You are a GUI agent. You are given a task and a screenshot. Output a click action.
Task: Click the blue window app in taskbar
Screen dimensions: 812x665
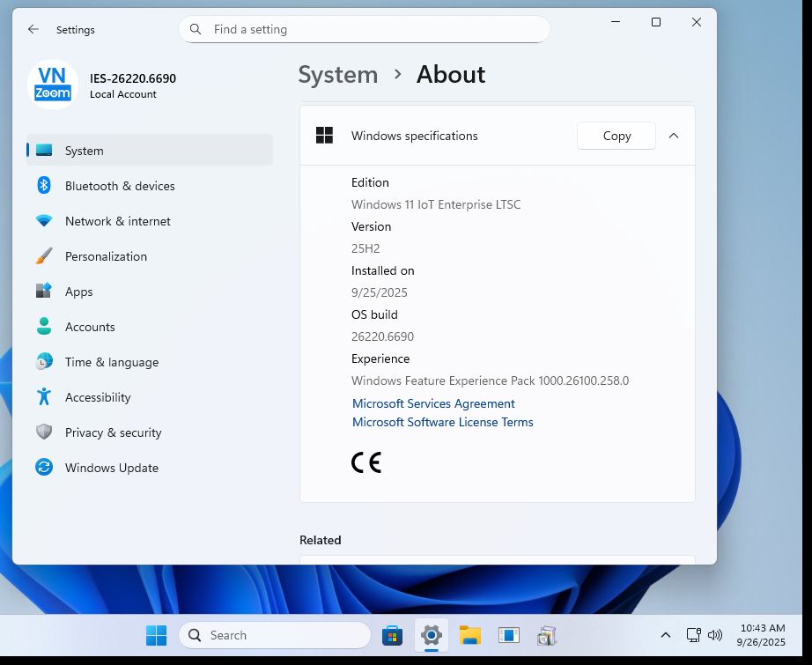coord(508,635)
